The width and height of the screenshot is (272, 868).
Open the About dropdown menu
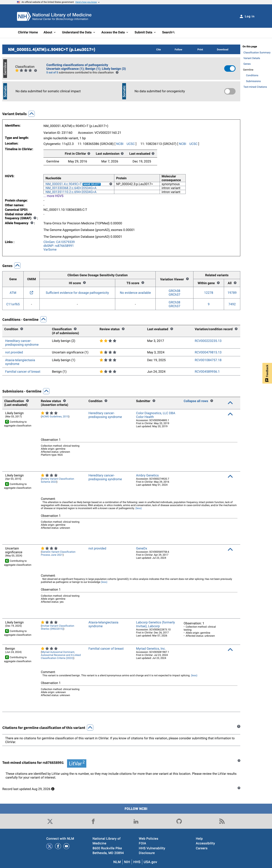[50, 32]
